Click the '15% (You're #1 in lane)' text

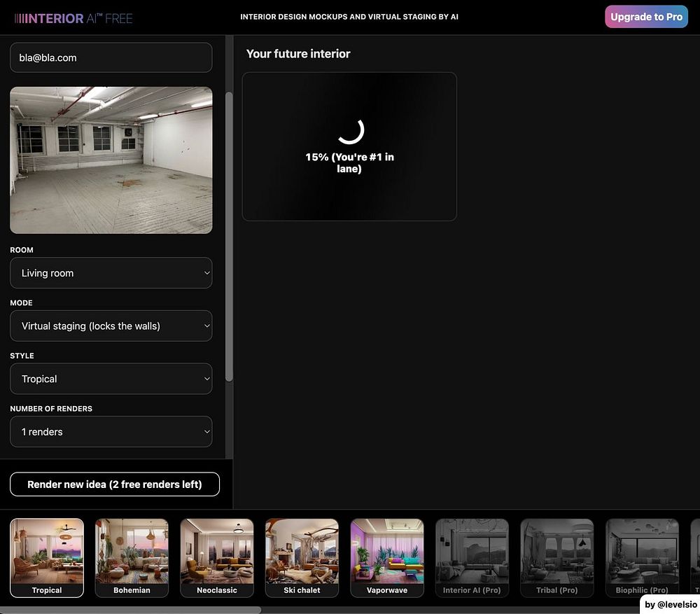(349, 163)
